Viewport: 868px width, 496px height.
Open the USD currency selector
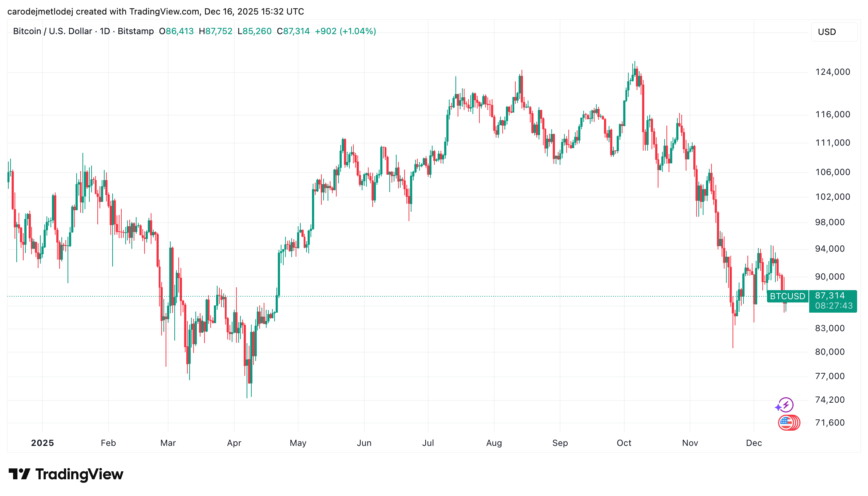point(834,32)
